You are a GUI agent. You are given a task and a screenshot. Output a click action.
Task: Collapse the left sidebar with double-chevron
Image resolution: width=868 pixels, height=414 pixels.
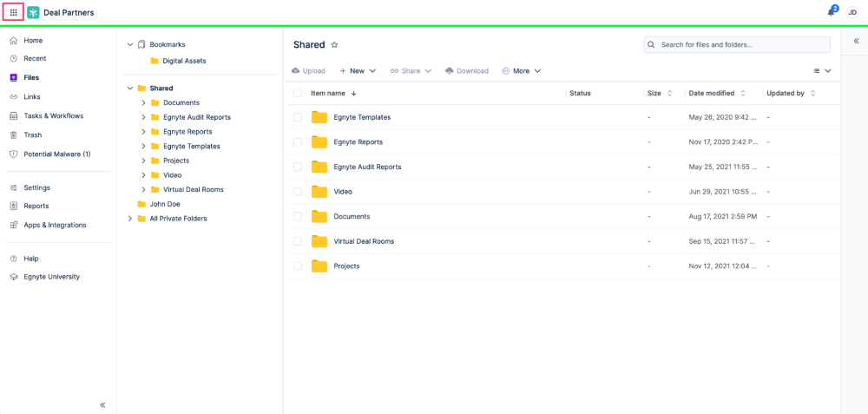[102, 404]
